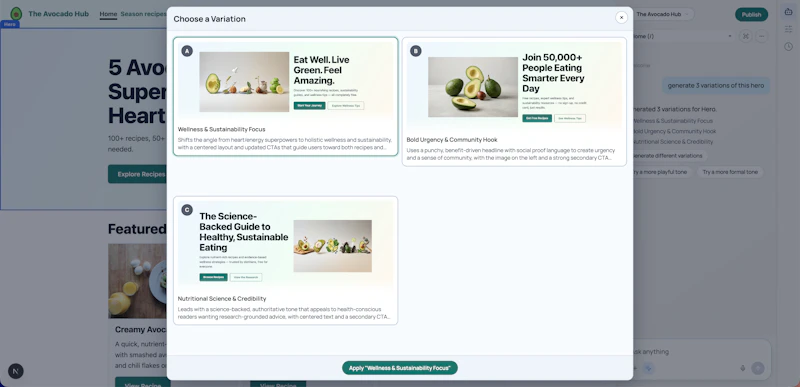The image size is (800, 387).
Task: Click the 'Choose a Variation' dialog heading
Action: pyautogui.click(x=209, y=19)
